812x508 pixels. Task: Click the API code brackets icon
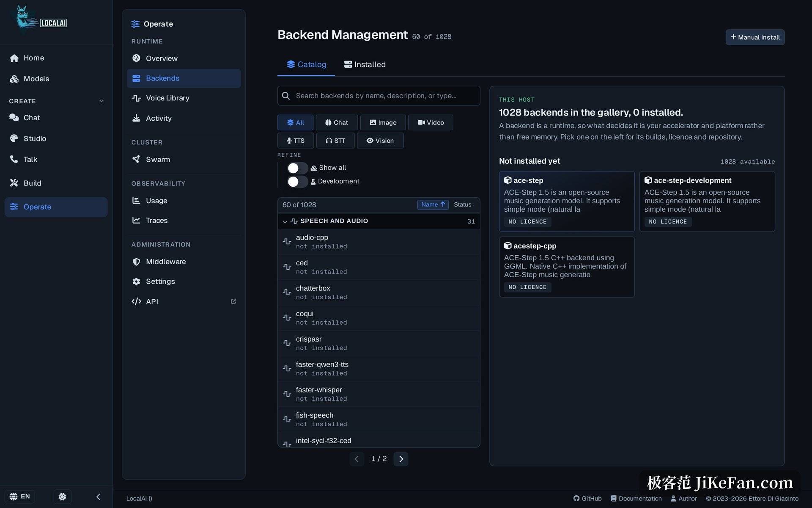tap(136, 301)
